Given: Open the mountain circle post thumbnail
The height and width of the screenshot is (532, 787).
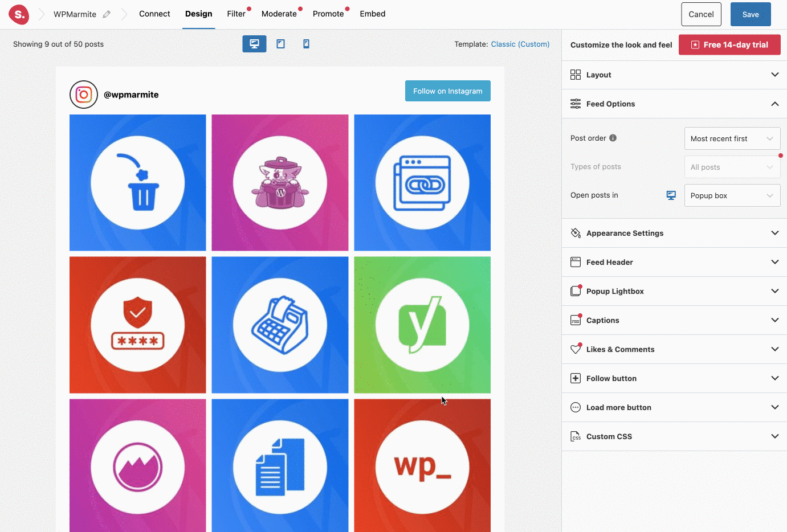Looking at the screenshot, I should [138, 465].
